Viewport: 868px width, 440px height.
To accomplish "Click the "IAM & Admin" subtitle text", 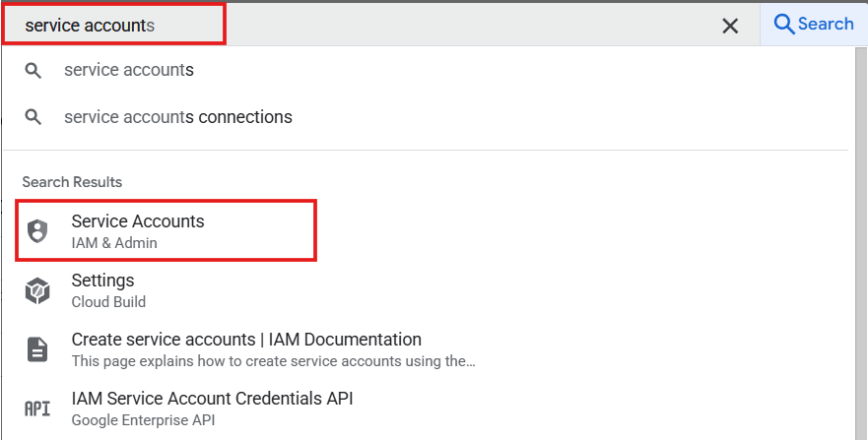I will [x=114, y=243].
